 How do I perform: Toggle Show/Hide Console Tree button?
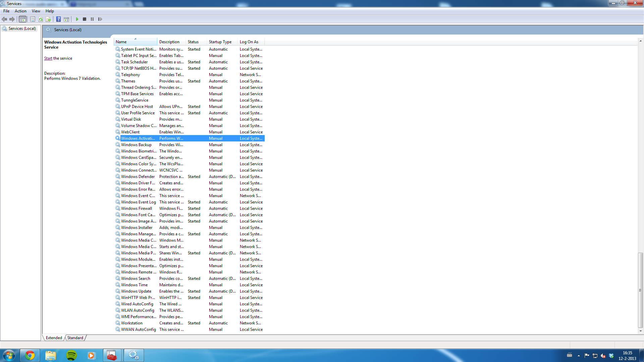pyautogui.click(x=22, y=19)
